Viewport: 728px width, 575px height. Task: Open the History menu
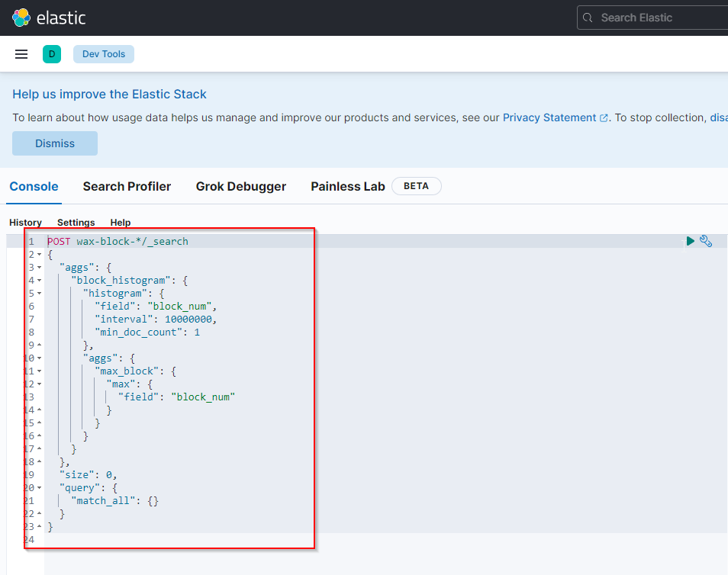(x=25, y=222)
